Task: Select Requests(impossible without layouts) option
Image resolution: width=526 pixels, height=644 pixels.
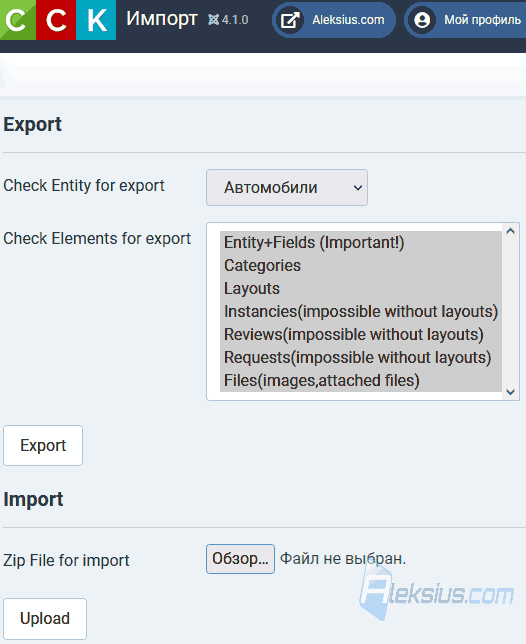Action: tap(361, 357)
